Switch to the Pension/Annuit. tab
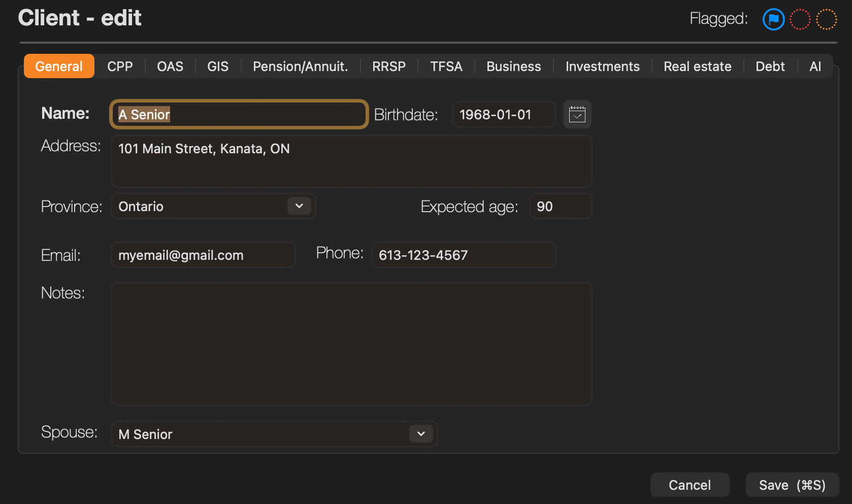Image resolution: width=852 pixels, height=504 pixels. (x=301, y=66)
